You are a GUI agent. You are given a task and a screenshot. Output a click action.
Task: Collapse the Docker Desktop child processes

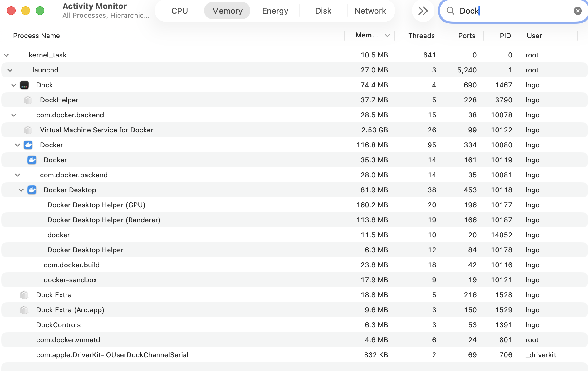tap(21, 190)
